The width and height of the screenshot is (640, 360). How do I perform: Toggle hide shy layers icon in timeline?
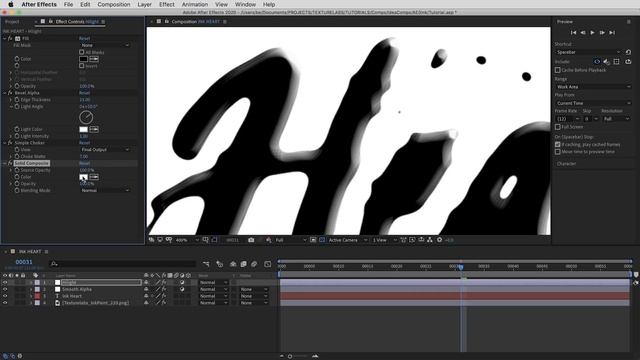point(233,264)
